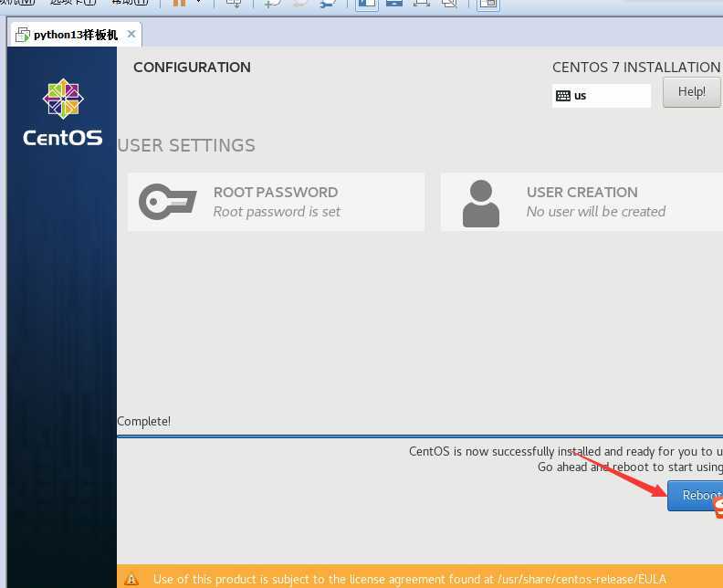Reboot the newly installed CentOS system
The height and width of the screenshot is (588, 723).
pyautogui.click(x=695, y=495)
